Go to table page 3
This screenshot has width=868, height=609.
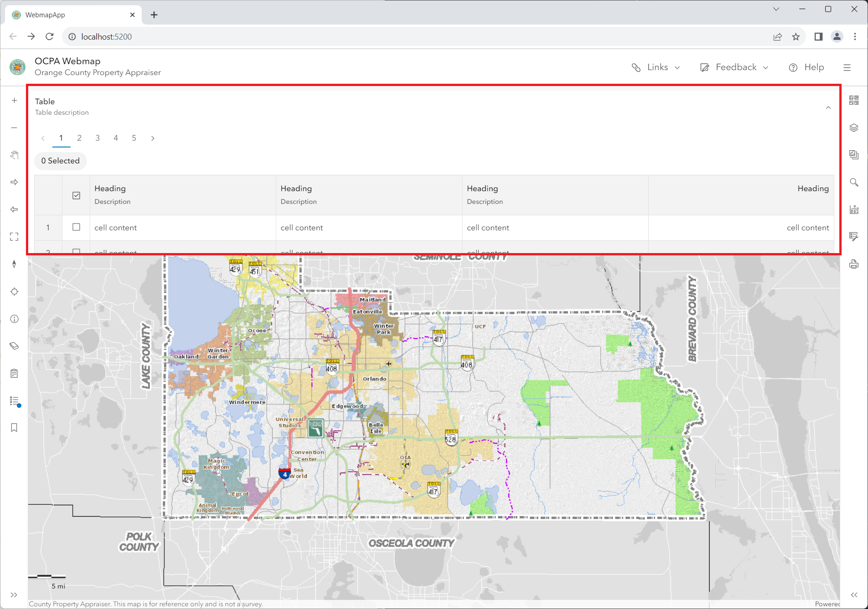(x=97, y=138)
